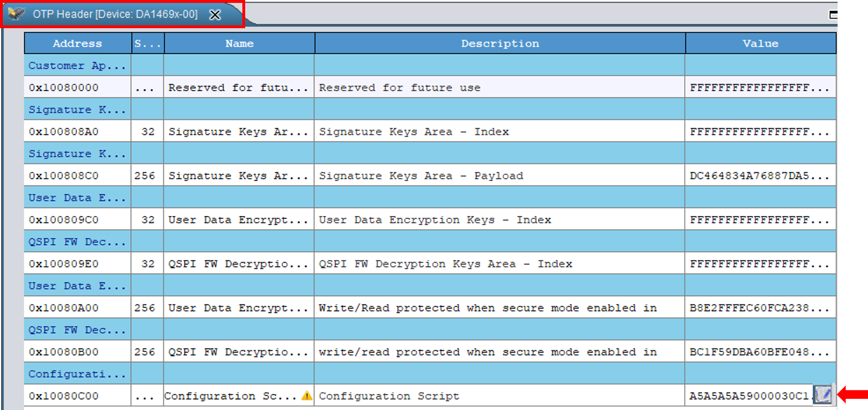868x410 pixels.
Task: Select address 0x100809E0 cell
Action: (78, 263)
